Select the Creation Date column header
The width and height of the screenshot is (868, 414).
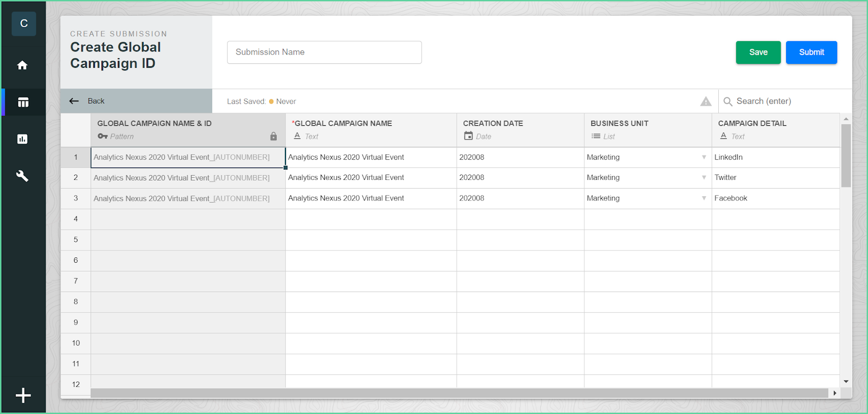coord(520,130)
